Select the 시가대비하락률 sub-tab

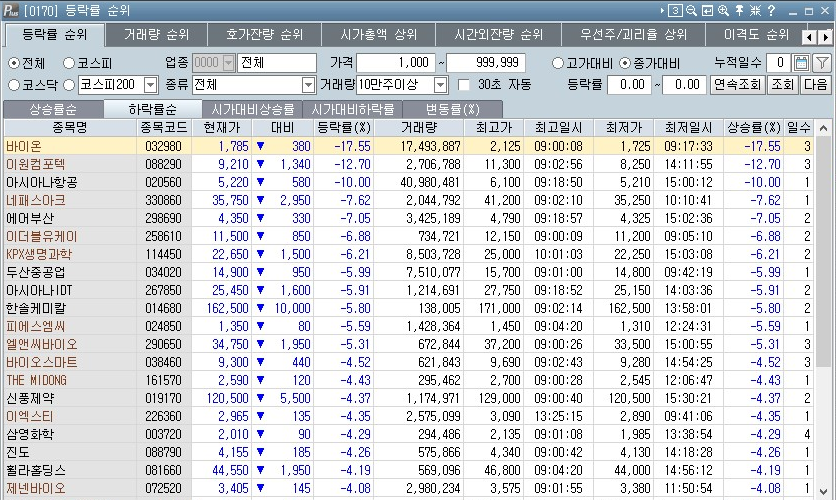point(352,109)
